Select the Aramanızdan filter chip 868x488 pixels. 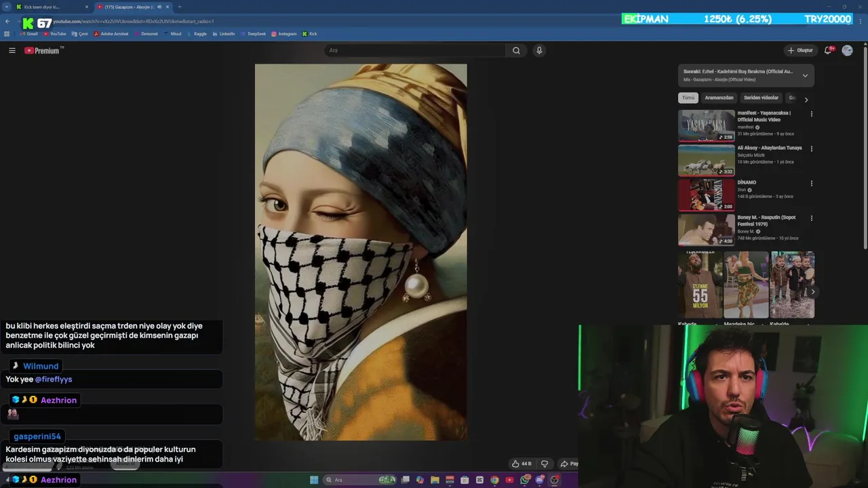pos(719,98)
